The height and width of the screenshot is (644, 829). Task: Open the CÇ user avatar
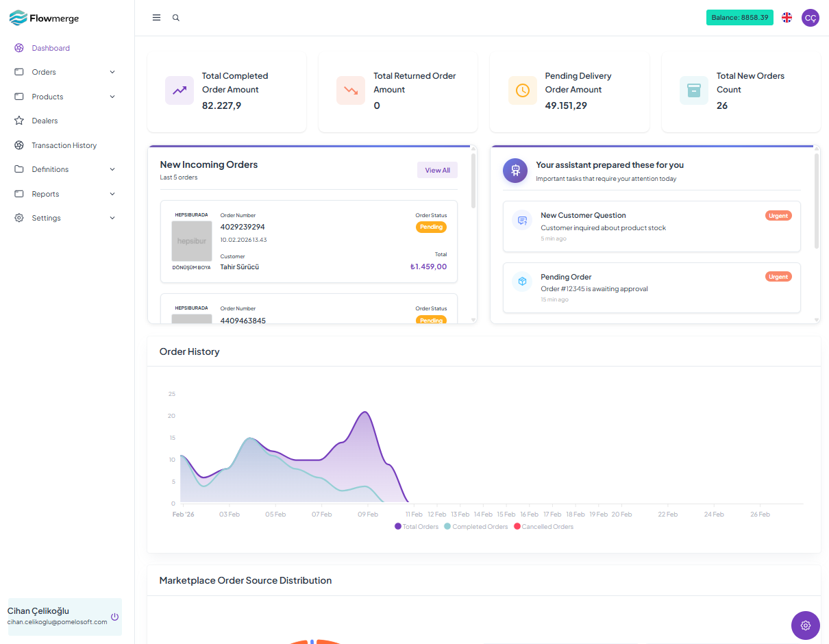[x=810, y=18]
